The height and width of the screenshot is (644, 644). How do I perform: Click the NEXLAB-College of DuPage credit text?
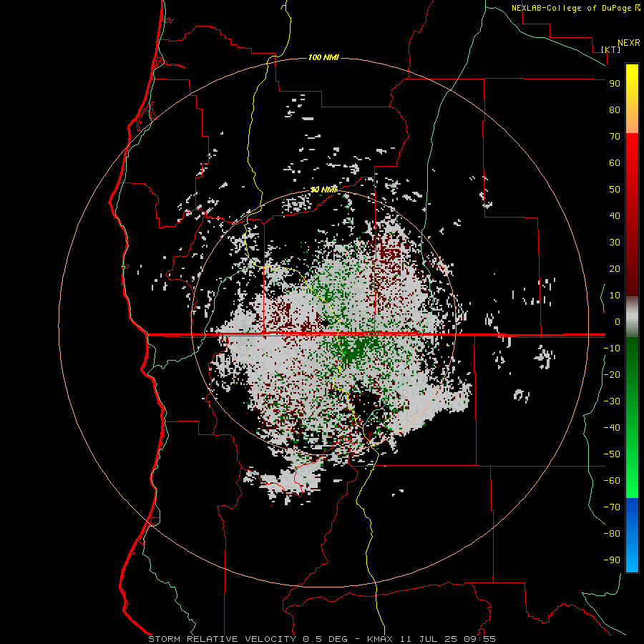(575, 8)
